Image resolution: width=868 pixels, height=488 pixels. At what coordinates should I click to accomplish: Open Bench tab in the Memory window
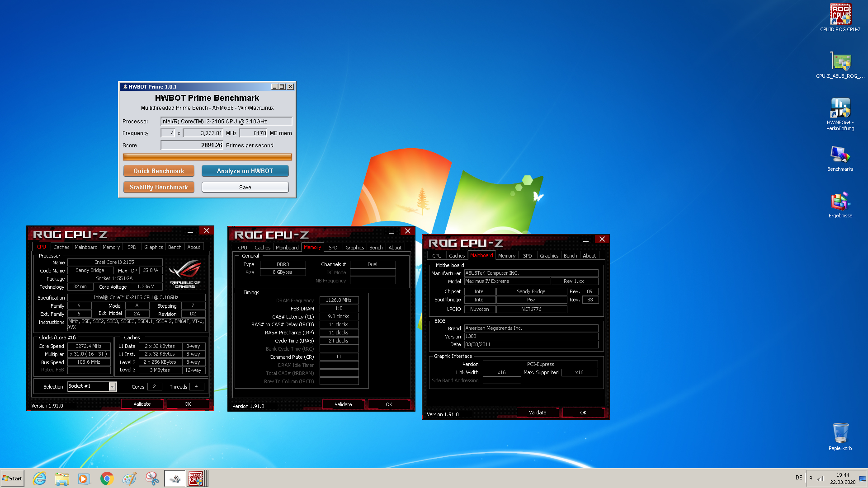376,248
